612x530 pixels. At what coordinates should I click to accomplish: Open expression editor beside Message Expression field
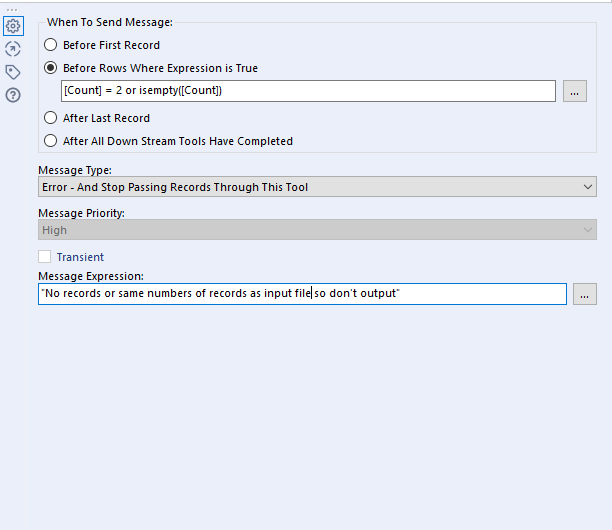point(585,294)
